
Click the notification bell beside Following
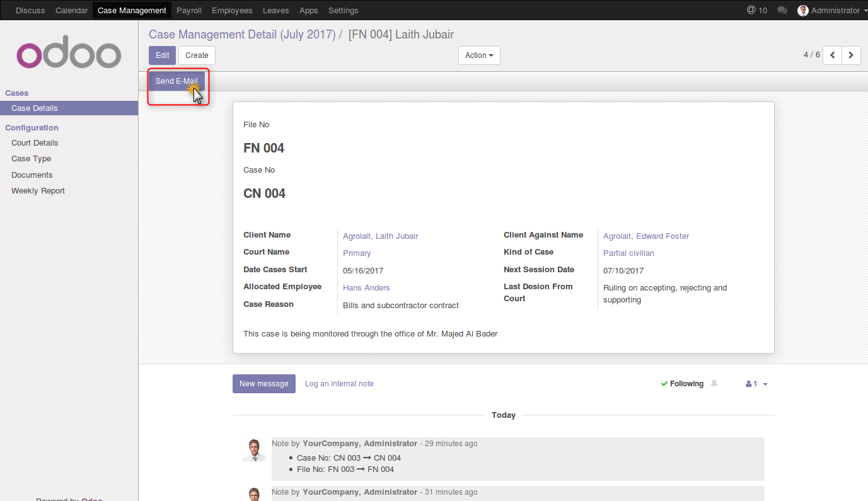714,383
